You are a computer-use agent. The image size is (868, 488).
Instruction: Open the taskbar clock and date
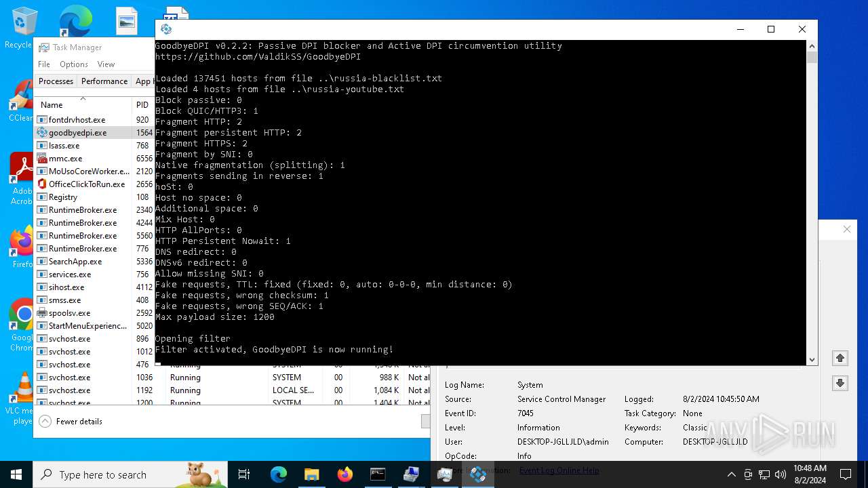pos(810,474)
